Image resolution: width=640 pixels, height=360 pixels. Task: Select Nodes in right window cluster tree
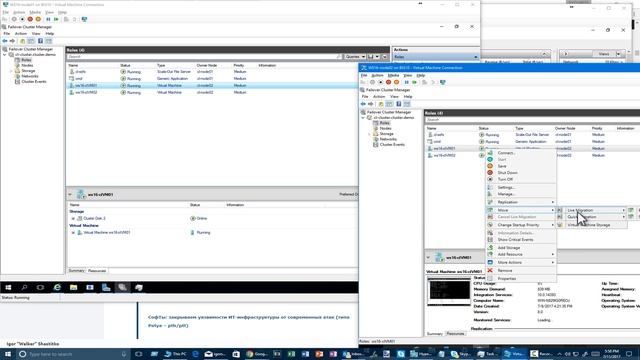(385, 128)
